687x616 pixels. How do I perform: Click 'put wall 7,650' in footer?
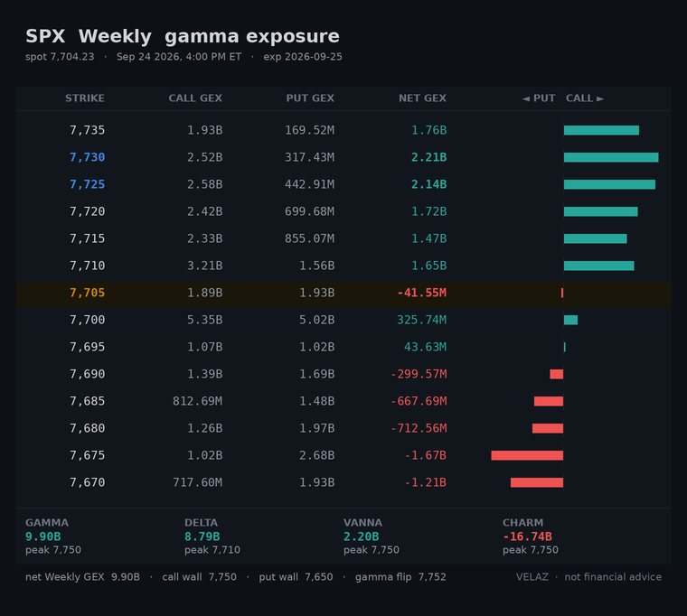tap(296, 577)
